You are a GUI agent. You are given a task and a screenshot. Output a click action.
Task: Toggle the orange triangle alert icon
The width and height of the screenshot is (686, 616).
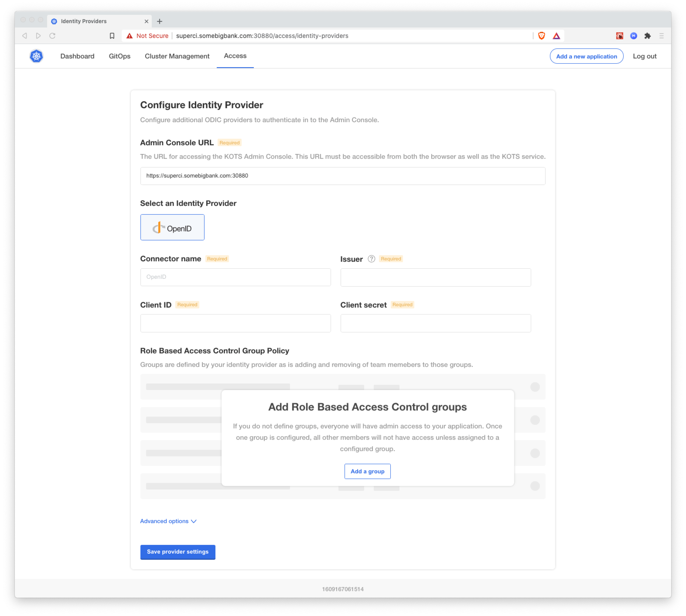[556, 36]
